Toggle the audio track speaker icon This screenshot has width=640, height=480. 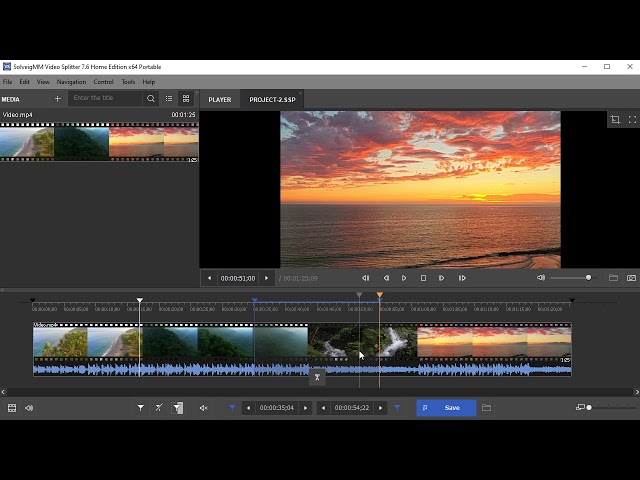pos(29,408)
